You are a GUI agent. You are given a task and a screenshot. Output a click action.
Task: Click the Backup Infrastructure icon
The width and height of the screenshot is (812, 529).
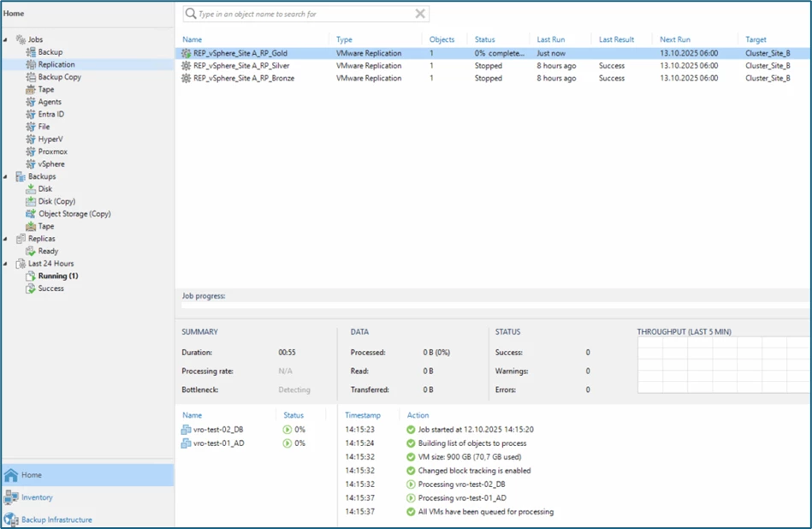click(x=11, y=520)
